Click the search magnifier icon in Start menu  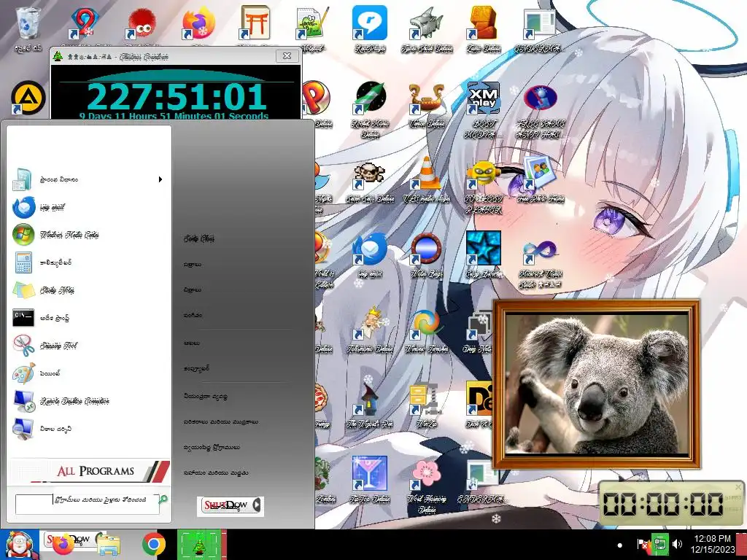point(163,499)
